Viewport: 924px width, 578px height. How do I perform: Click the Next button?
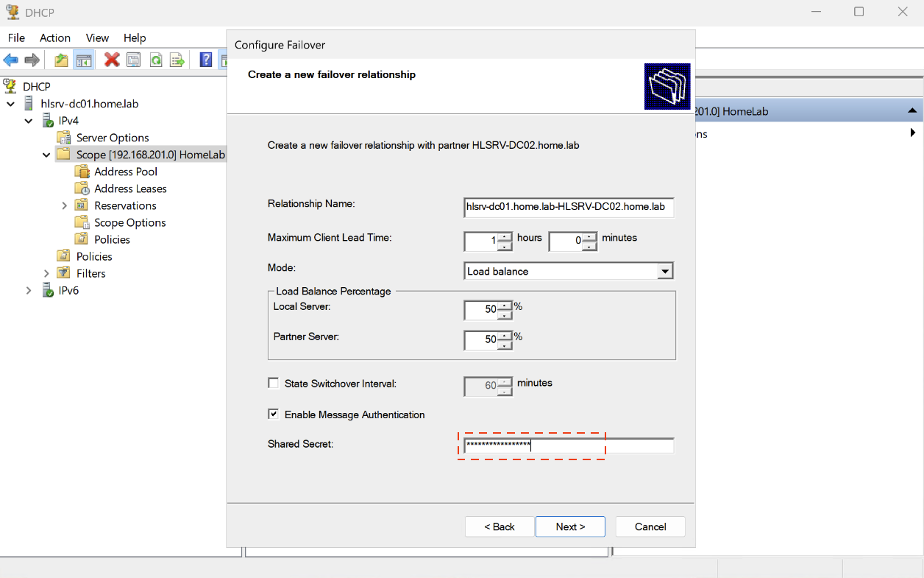click(570, 526)
